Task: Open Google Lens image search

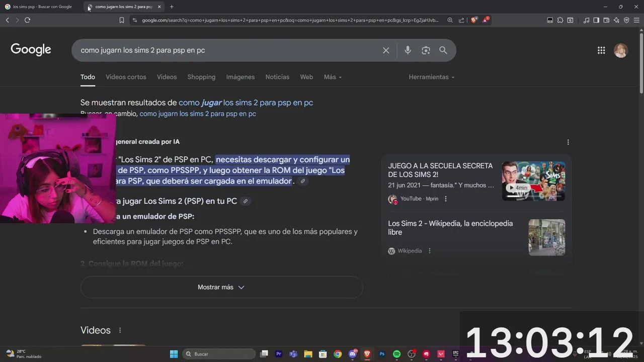Action: [x=426, y=50]
